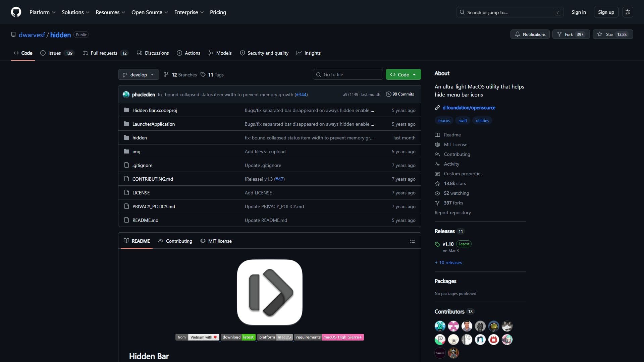Open the green Code dropdown
This screenshot has height=362, width=644.
click(x=403, y=74)
